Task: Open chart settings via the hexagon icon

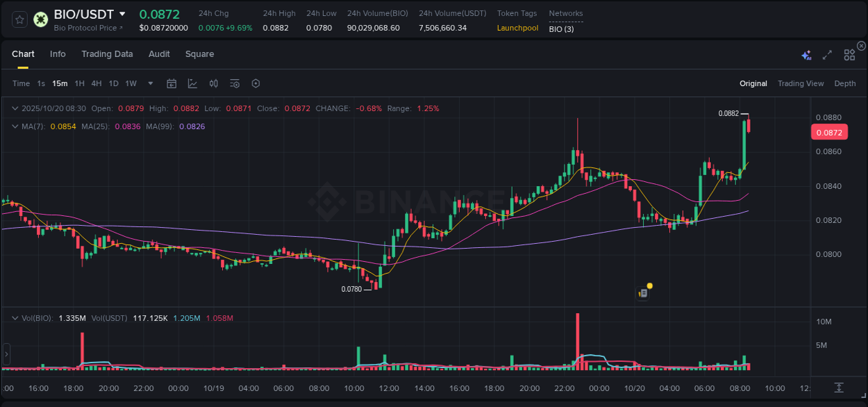Action: click(x=256, y=83)
